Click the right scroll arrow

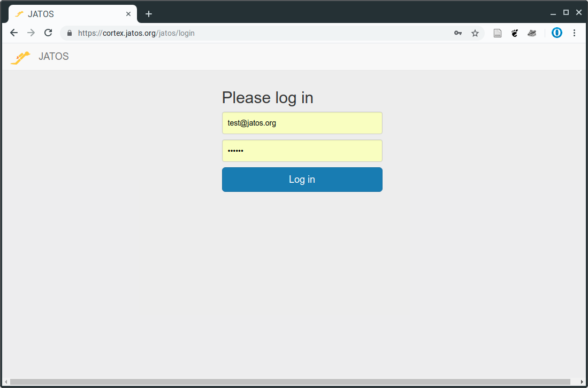pyautogui.click(x=582, y=382)
